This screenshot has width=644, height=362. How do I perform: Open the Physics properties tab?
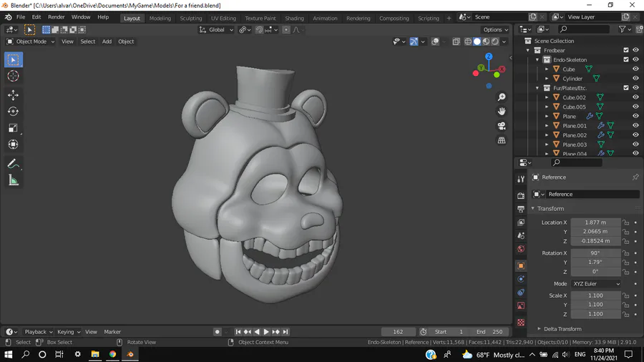[521, 279]
